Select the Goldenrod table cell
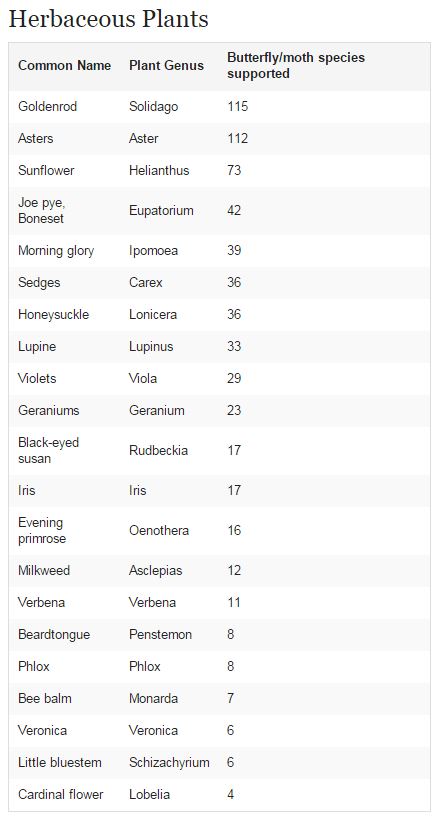The width and height of the screenshot is (439, 821). click(48, 106)
